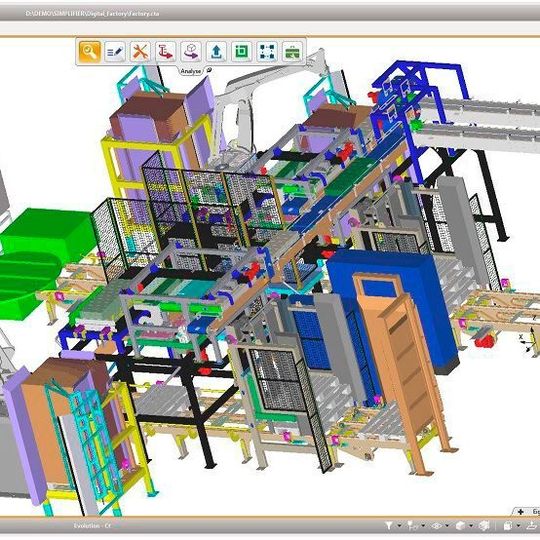
Task: Click the wrench and screwdriver tools icon
Action: (x=140, y=52)
